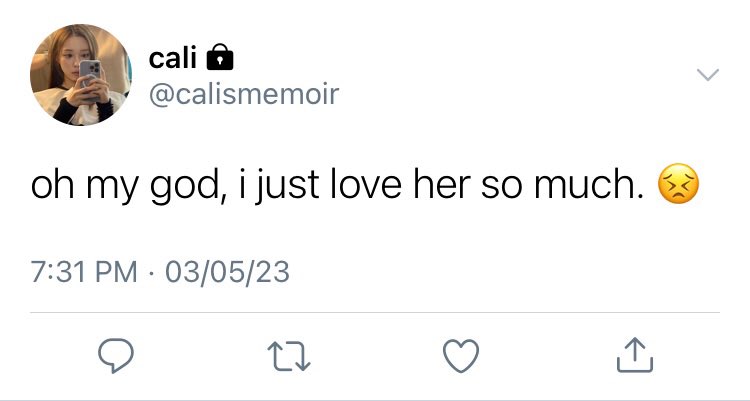This screenshot has height=401, width=750.
Task: Open the profile via the display name cali
Action: 173,58
